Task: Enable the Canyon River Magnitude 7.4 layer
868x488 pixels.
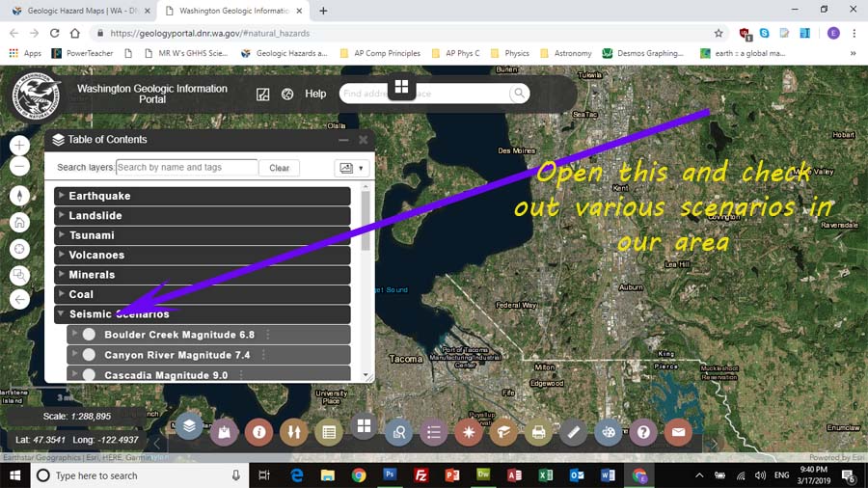Action: [89, 355]
